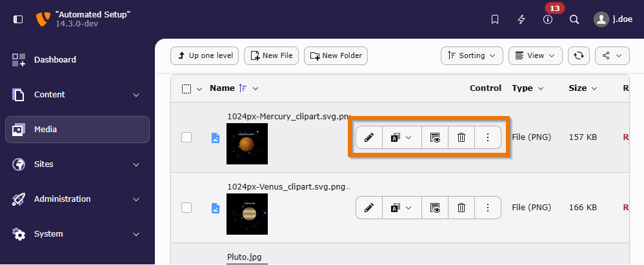The image size is (644, 265).
Task: Edit metadata of Mercury clipart file
Action: tap(369, 137)
